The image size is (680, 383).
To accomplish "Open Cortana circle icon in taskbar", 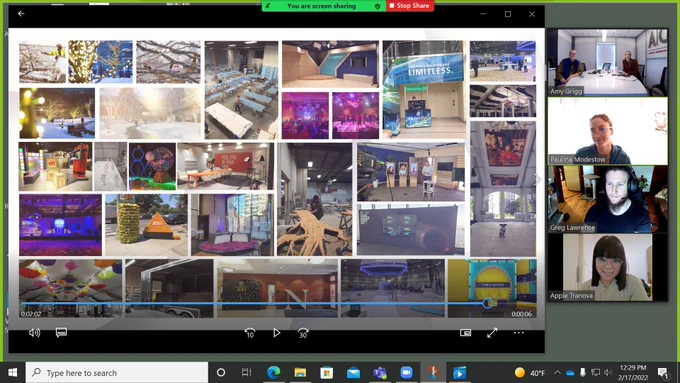I will (221, 373).
